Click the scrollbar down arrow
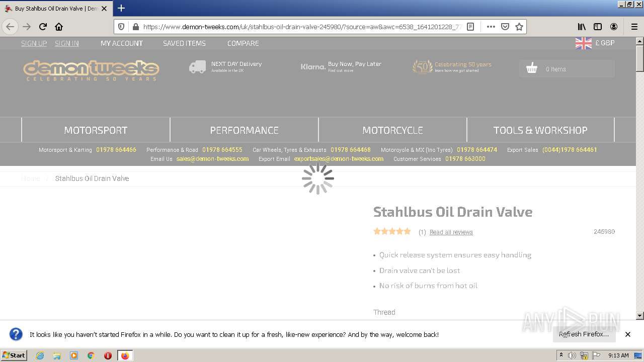644x362 pixels. tap(640, 316)
